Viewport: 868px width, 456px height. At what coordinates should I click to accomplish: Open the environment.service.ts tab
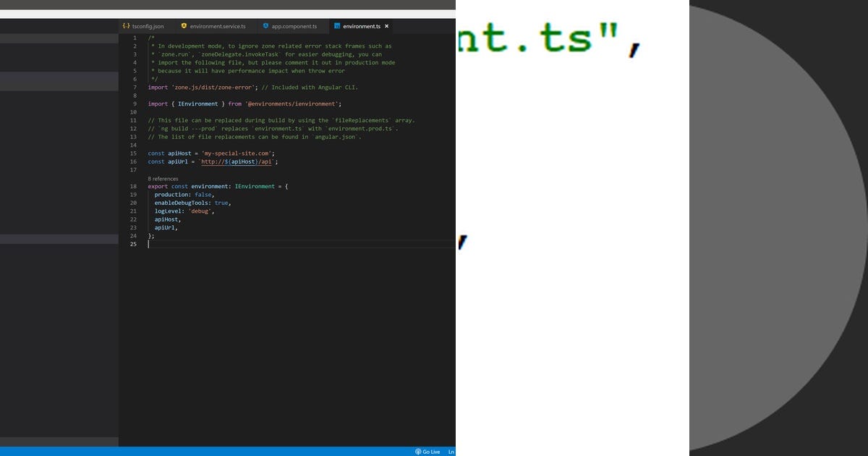(217, 26)
